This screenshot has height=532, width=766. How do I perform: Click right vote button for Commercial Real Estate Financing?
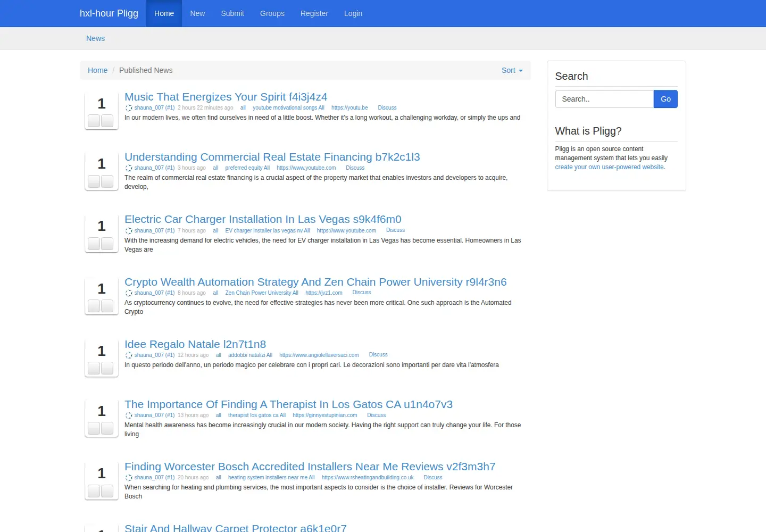(107, 181)
